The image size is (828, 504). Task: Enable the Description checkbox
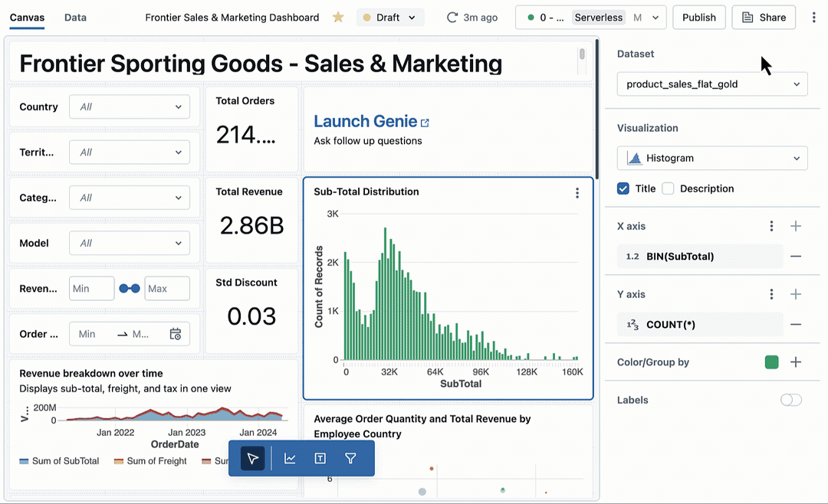click(x=668, y=188)
